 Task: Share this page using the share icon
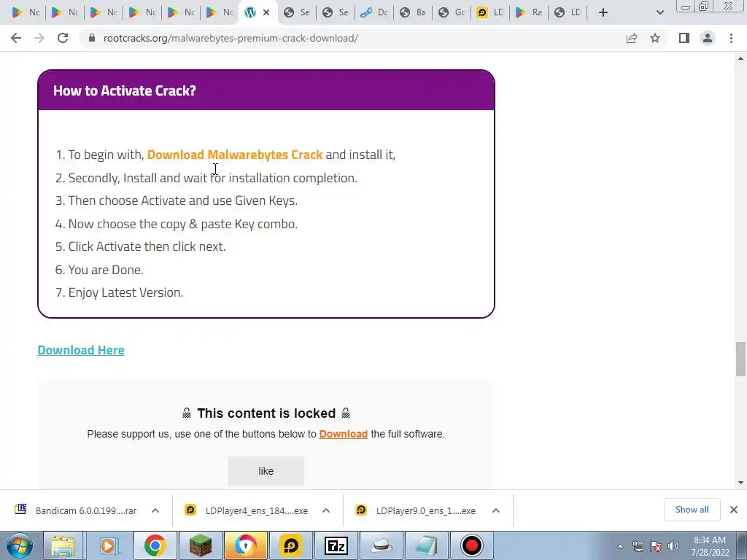(x=632, y=38)
